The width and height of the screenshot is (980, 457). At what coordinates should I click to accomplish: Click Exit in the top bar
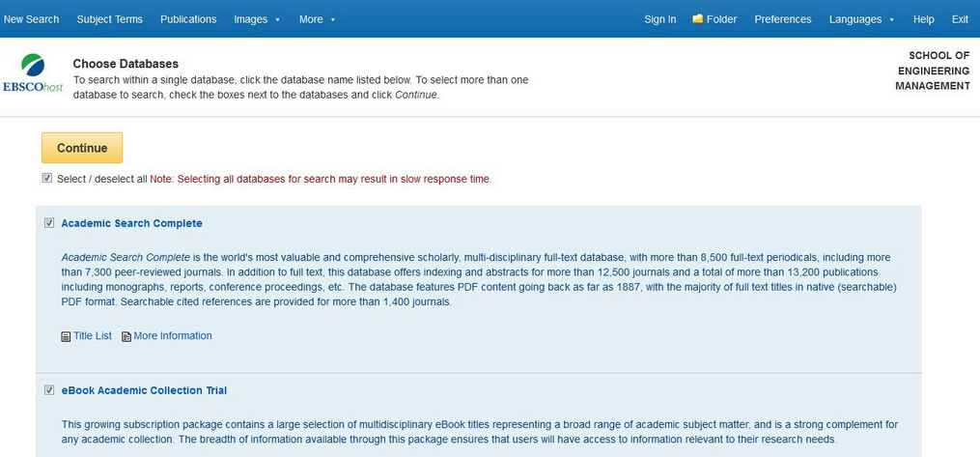click(960, 19)
